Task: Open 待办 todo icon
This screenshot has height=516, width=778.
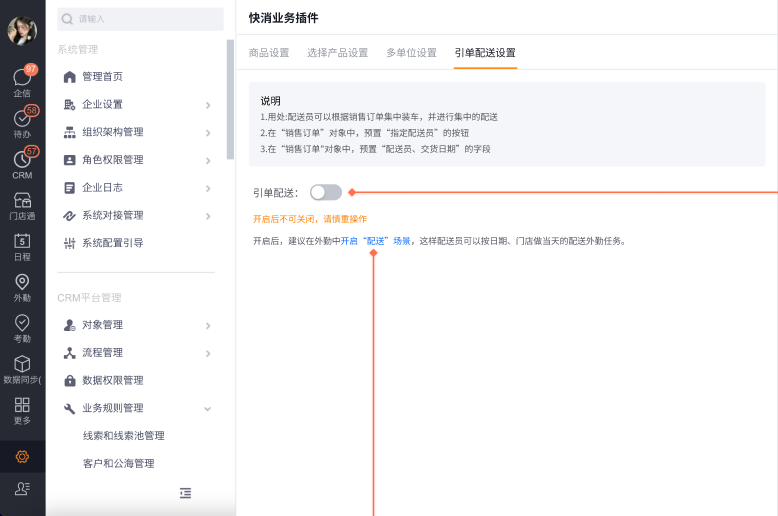Action: tap(22, 118)
